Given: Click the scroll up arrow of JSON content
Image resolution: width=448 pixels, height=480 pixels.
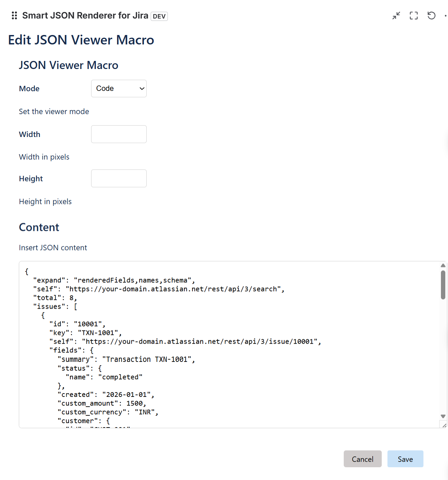Looking at the screenshot, I should (443, 266).
